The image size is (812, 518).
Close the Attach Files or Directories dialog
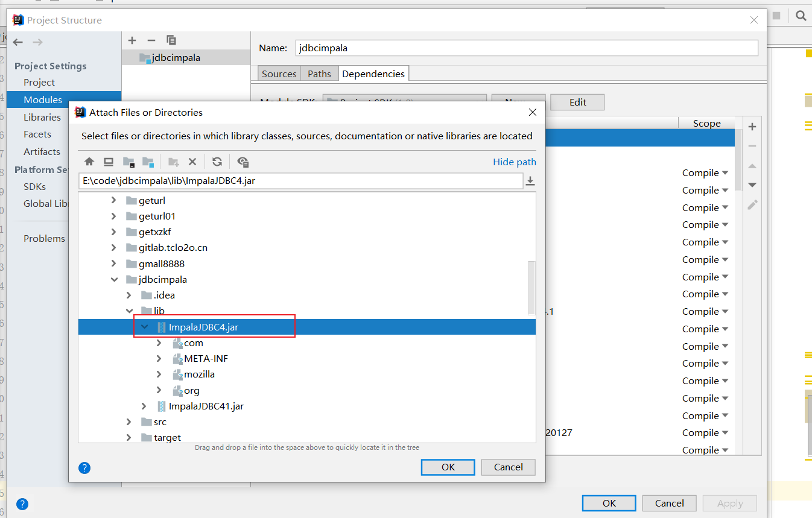(532, 112)
